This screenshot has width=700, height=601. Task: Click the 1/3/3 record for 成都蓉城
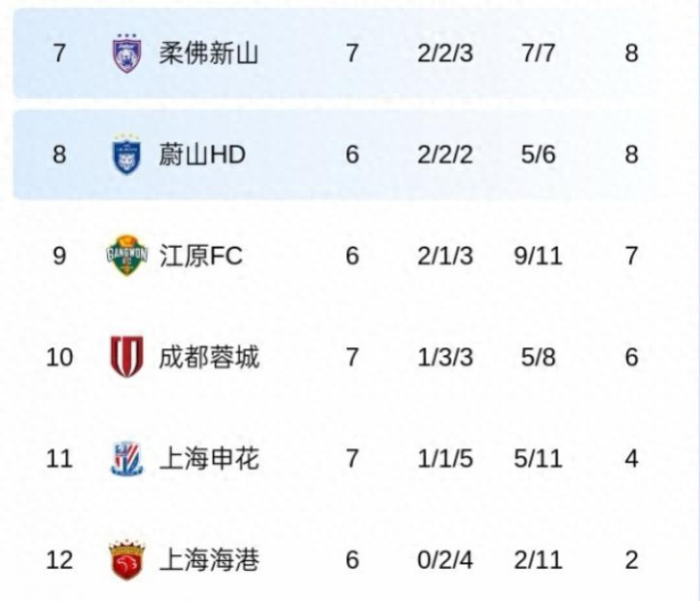tap(445, 357)
